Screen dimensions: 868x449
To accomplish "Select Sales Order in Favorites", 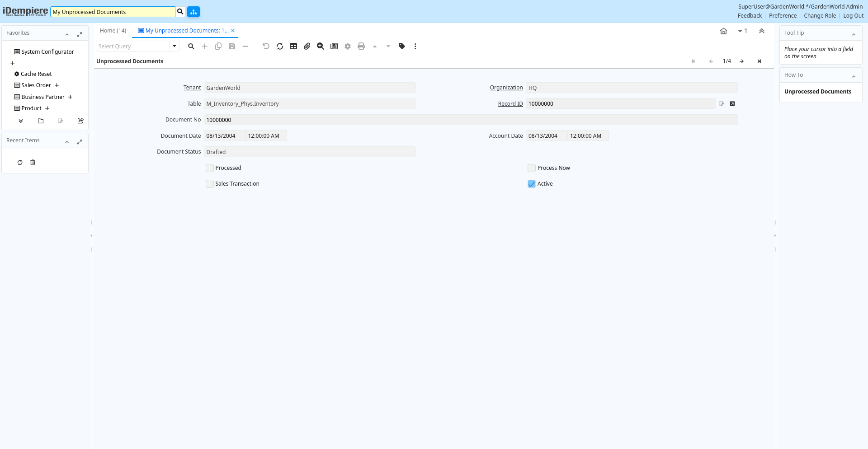I will click(x=36, y=85).
